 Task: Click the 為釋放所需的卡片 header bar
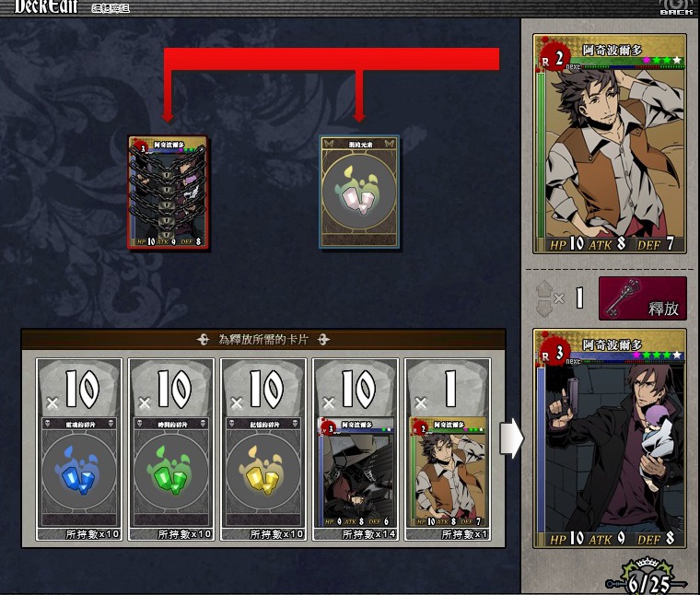[263, 340]
